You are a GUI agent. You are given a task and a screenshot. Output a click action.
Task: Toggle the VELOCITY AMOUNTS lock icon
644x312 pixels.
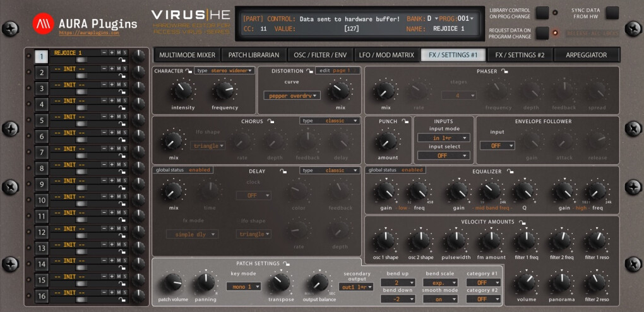point(522,222)
